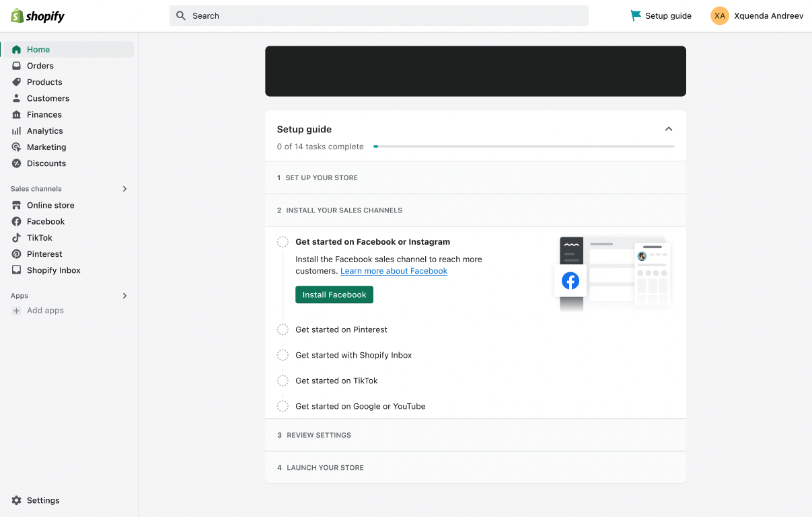Expand Review settings section
This screenshot has height=517, width=812.
point(476,435)
